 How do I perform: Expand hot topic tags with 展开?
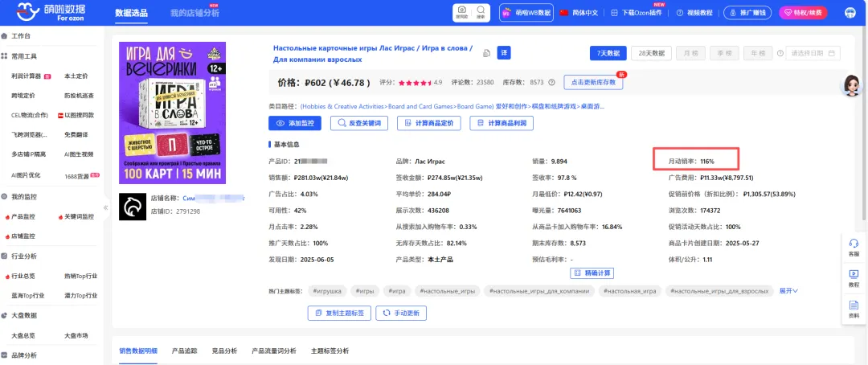click(x=788, y=291)
